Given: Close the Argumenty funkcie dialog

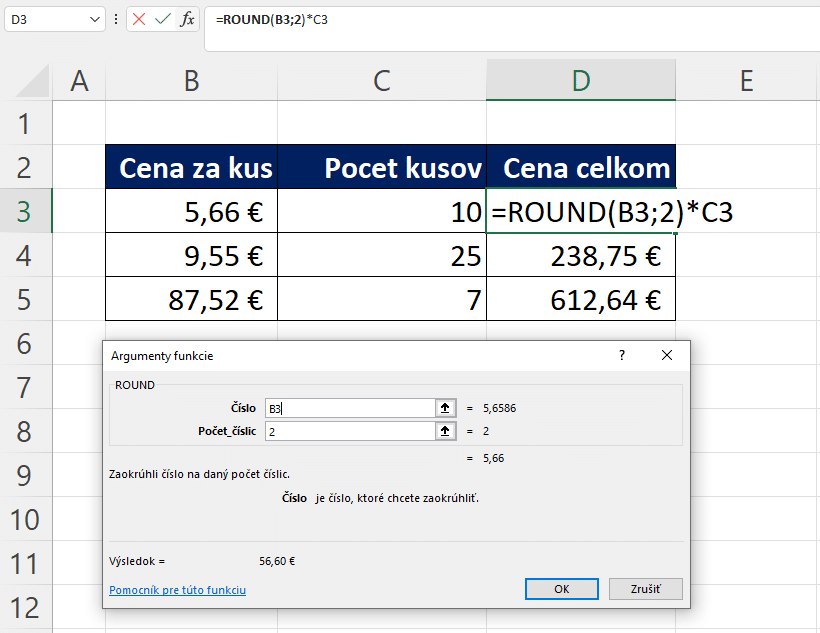Looking at the screenshot, I should tap(667, 355).
